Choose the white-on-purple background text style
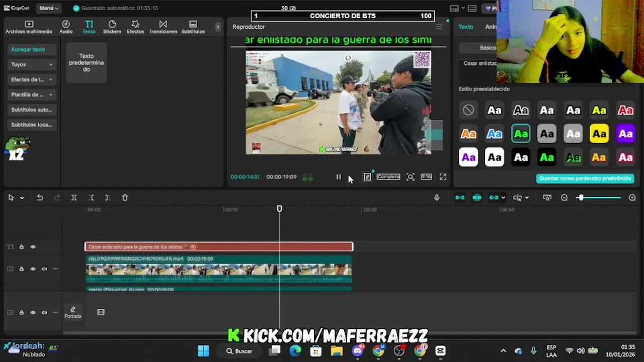 click(x=625, y=134)
